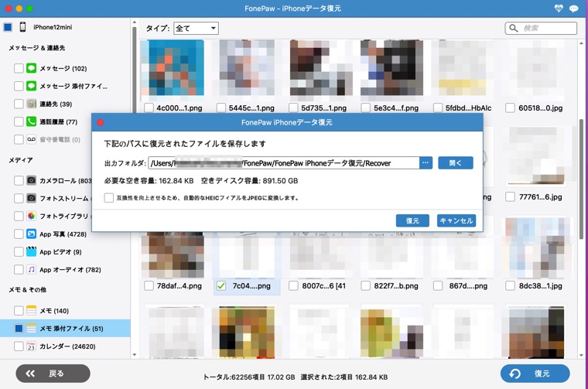Click the App 写真 picture icon
This screenshot has width=588, height=389.
click(31, 234)
